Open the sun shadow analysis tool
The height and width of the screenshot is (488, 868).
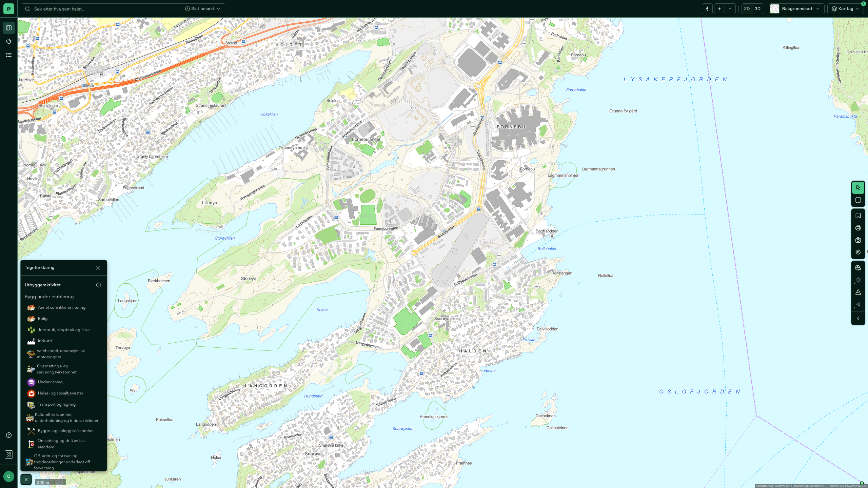coord(858,280)
